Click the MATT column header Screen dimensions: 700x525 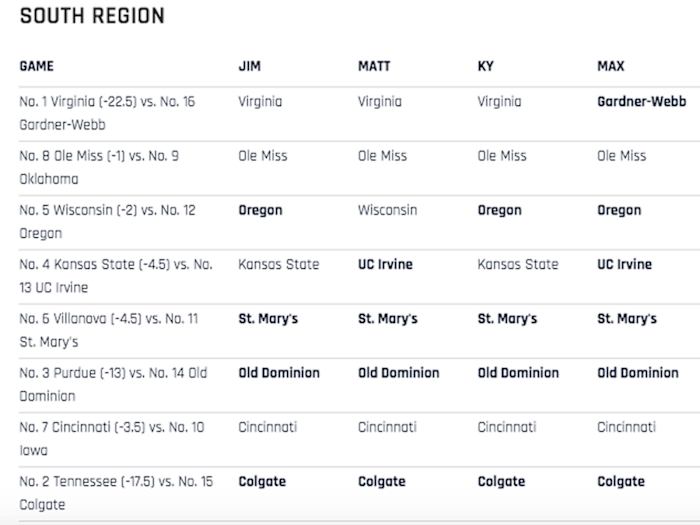coord(374,67)
